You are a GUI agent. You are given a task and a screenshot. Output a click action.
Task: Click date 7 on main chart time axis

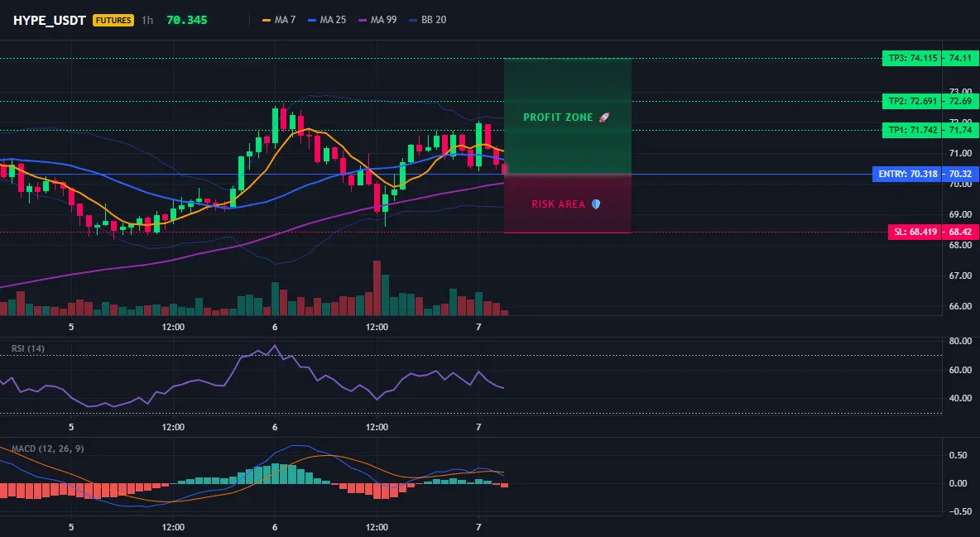(x=478, y=327)
